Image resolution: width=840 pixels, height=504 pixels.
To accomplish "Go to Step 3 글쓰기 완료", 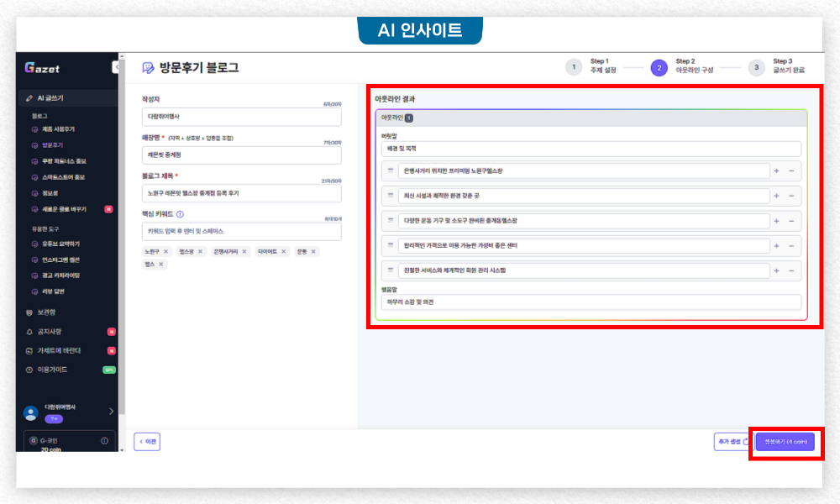I will pos(777,66).
